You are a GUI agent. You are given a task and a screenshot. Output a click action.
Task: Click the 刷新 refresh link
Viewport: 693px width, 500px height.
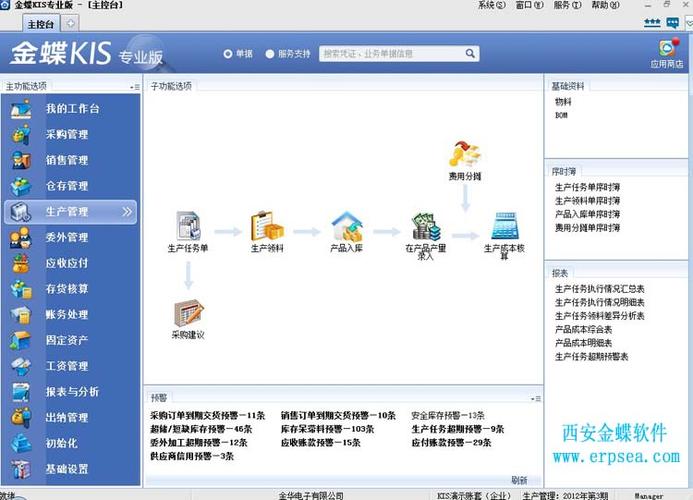click(519, 480)
